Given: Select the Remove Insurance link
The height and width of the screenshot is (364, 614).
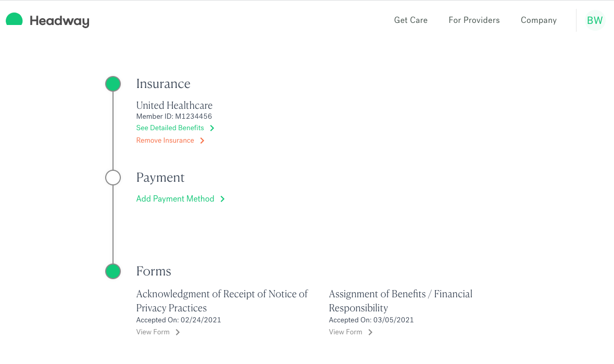Looking at the screenshot, I should coord(165,141).
